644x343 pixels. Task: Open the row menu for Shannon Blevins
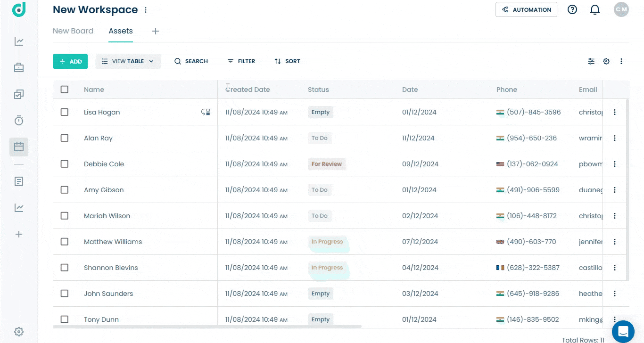click(x=615, y=268)
